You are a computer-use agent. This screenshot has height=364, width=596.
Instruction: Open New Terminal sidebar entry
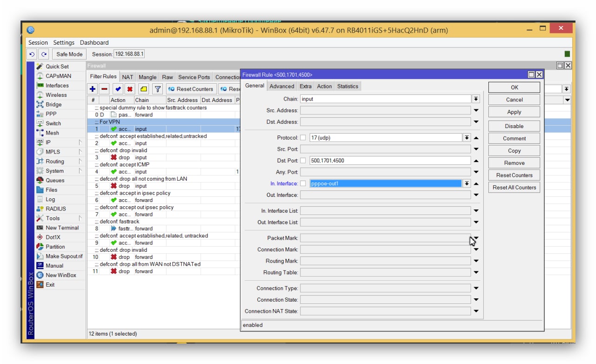click(x=62, y=228)
